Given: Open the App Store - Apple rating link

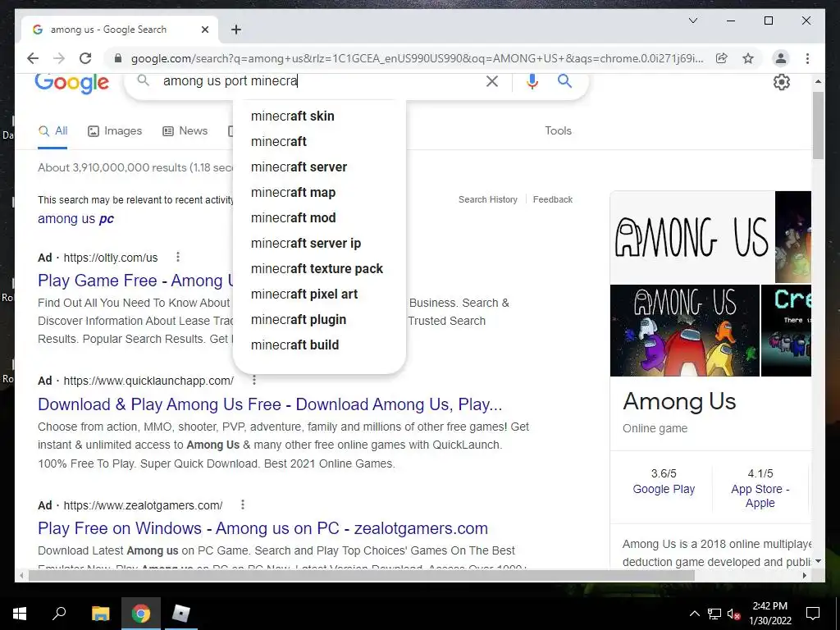Looking at the screenshot, I should pos(760,496).
